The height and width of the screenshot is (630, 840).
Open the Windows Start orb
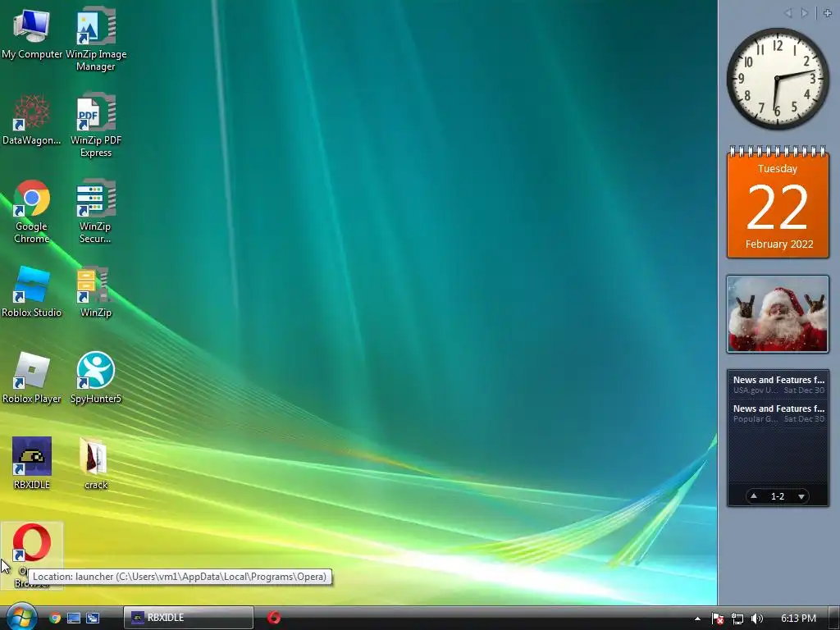tap(21, 617)
